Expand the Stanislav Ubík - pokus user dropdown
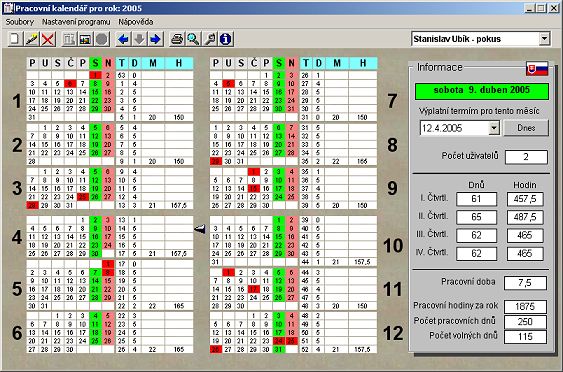Viewport: 563px width, 372px height. pyautogui.click(x=544, y=38)
